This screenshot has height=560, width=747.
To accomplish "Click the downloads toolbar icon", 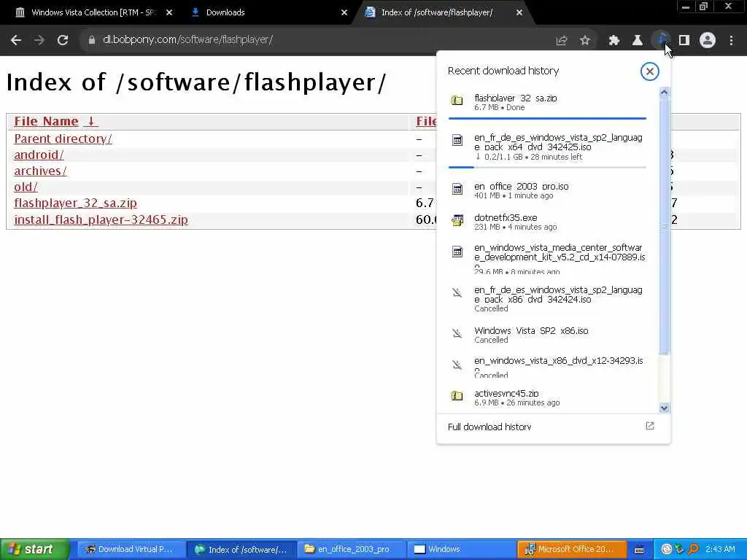I will pos(661,40).
